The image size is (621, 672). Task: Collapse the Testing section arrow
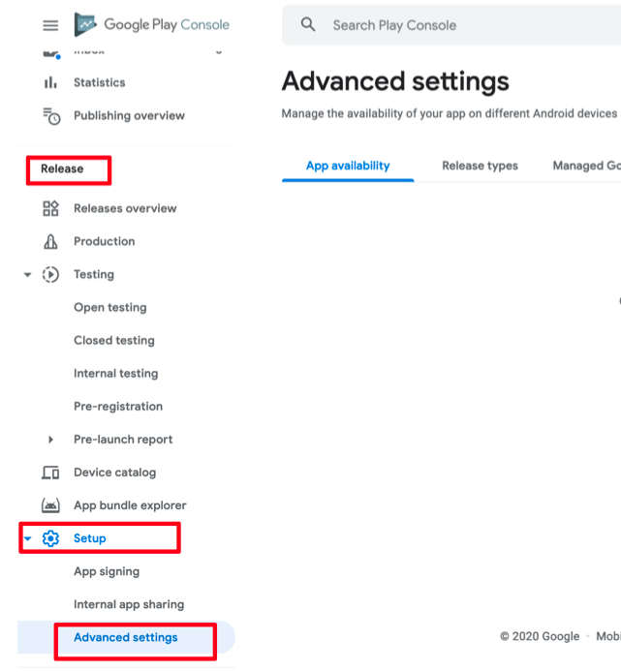(x=27, y=275)
